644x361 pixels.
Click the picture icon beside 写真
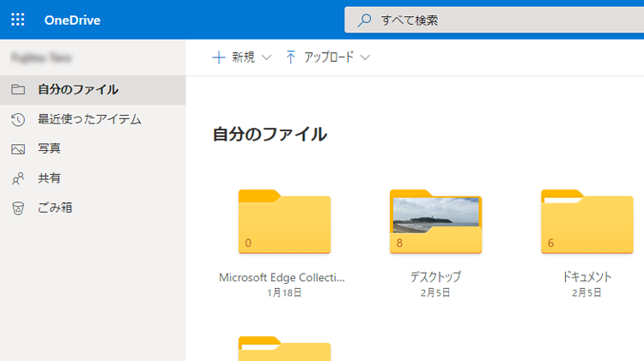click(x=18, y=149)
